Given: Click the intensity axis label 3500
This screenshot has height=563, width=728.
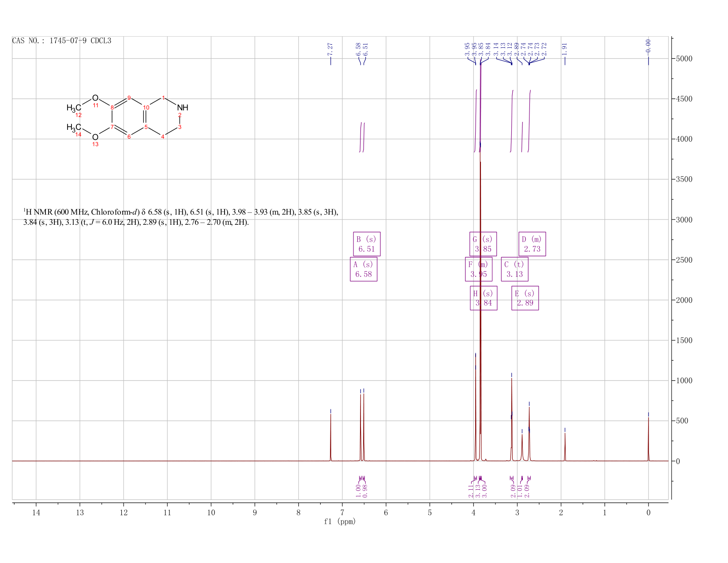Looking at the screenshot, I should pyautogui.click(x=684, y=179).
